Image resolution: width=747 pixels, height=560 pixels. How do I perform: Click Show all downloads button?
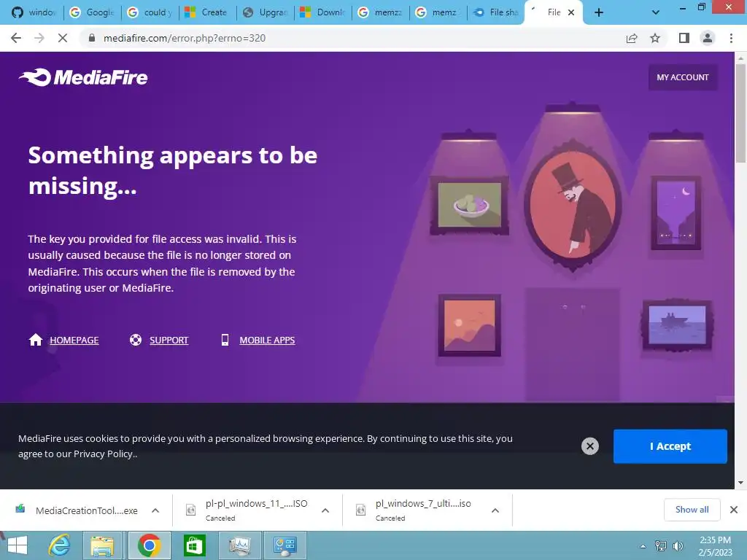coord(692,510)
